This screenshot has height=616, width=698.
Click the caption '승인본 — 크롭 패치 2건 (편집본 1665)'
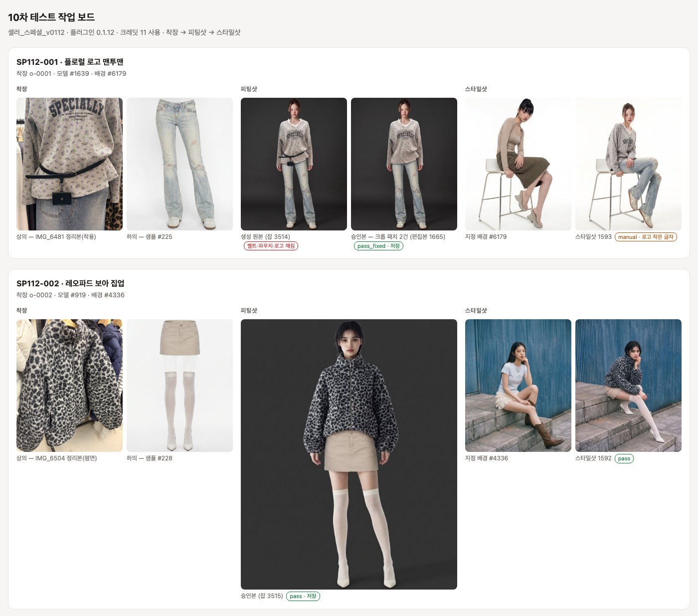[x=398, y=237]
